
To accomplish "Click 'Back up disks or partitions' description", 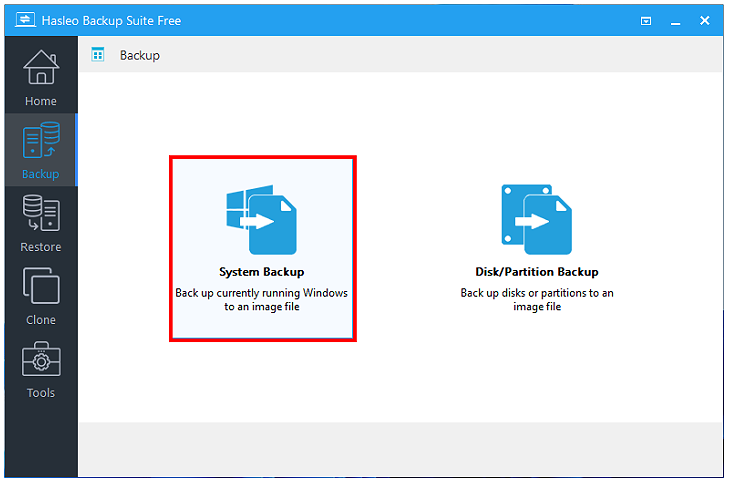I will point(537,299).
